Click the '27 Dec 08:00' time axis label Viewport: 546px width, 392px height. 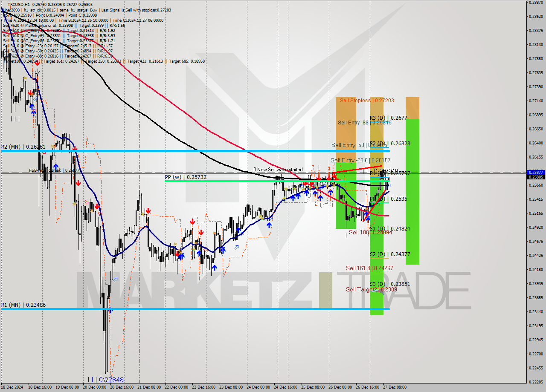click(x=395, y=387)
